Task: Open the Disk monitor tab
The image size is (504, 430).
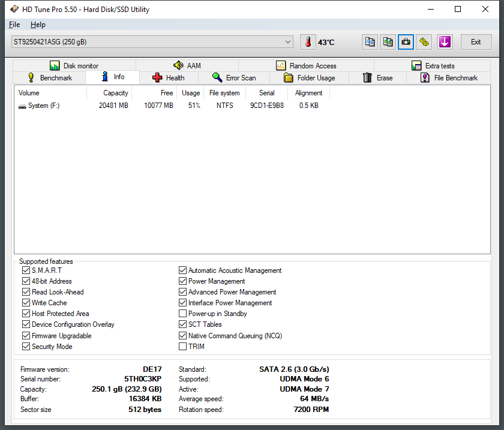Action: (x=74, y=66)
